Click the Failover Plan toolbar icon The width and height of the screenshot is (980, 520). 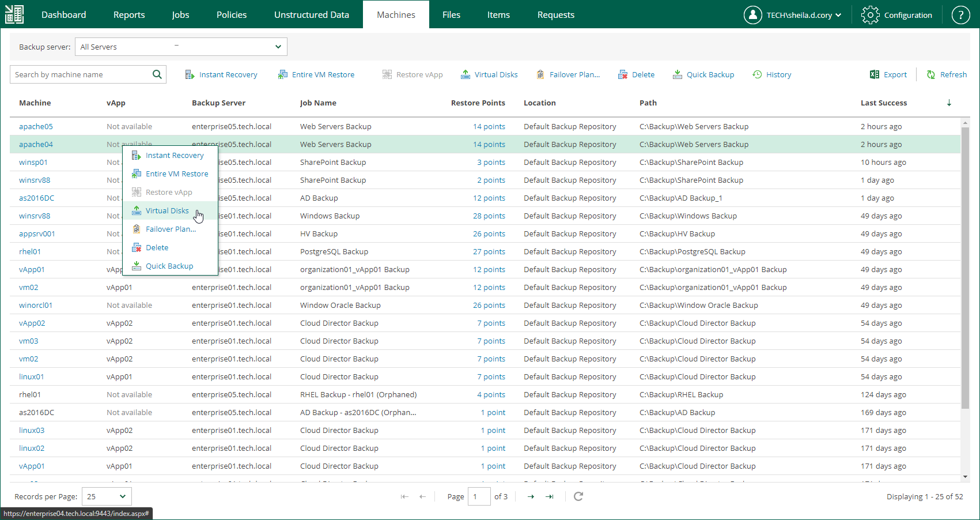[x=540, y=75]
